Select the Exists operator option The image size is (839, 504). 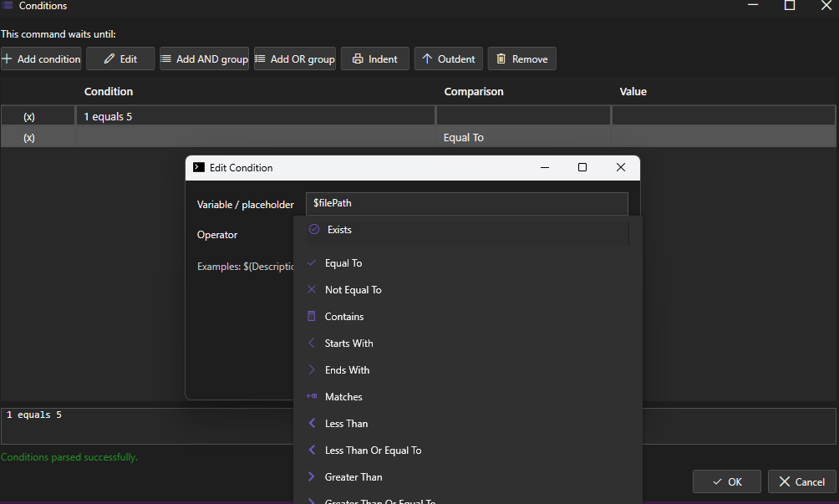tap(467, 230)
